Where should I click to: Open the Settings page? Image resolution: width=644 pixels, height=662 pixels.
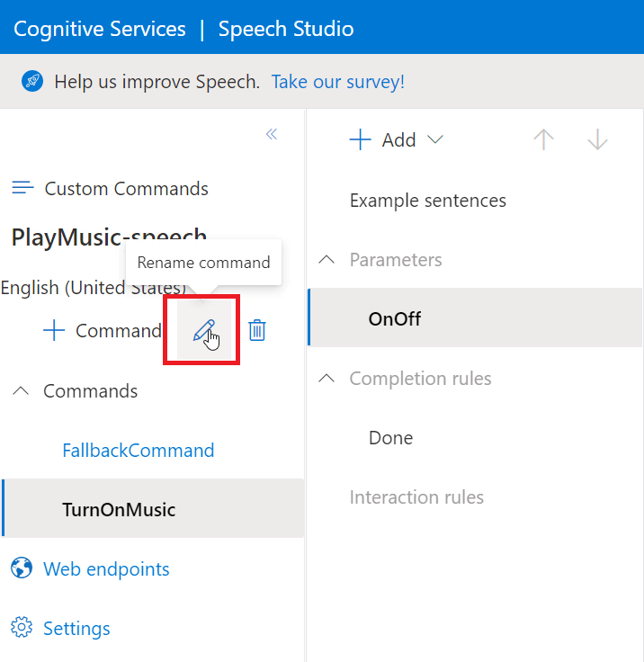click(76, 629)
